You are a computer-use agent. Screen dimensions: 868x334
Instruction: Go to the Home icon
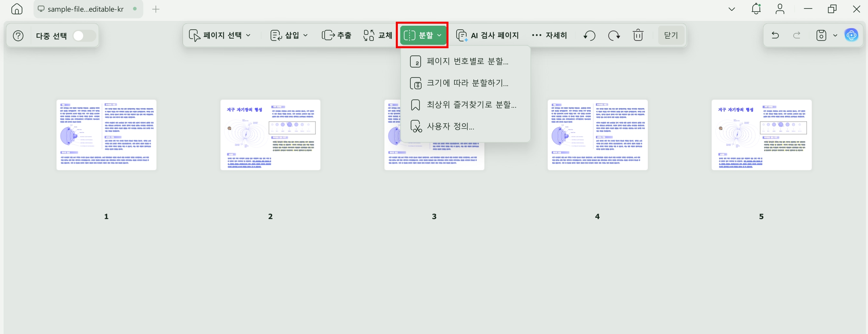(17, 9)
